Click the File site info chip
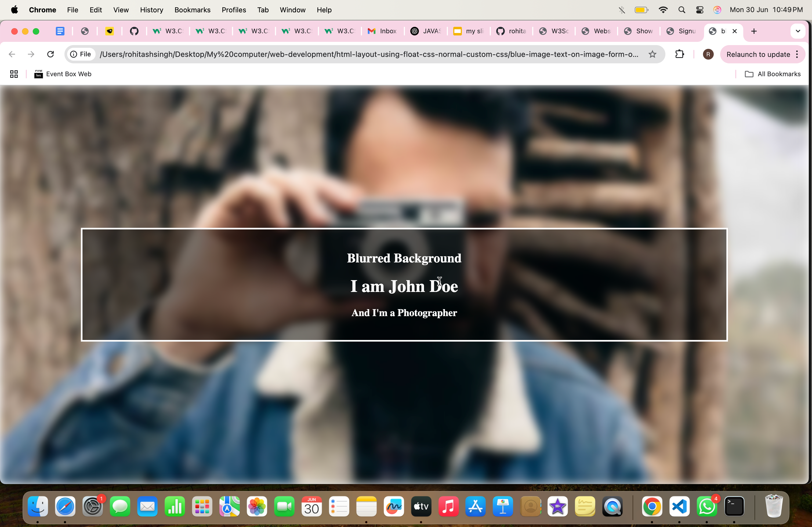The height and width of the screenshot is (527, 812). tap(81, 54)
